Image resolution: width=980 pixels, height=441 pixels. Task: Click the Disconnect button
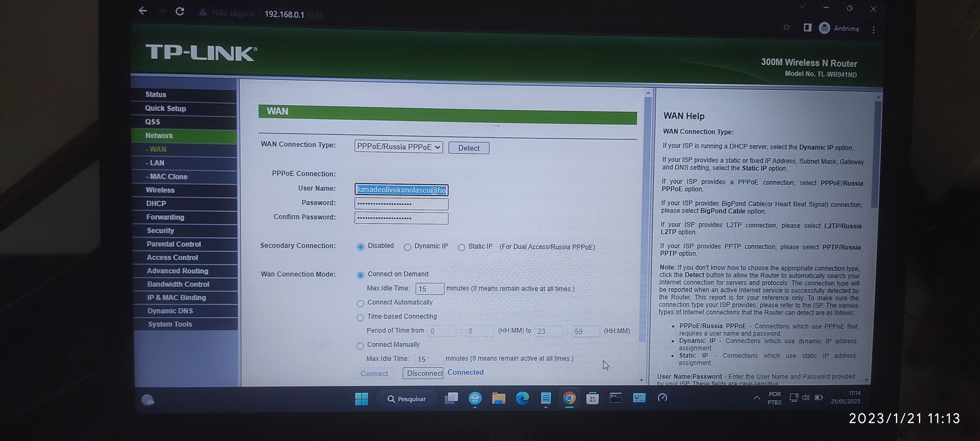(423, 373)
